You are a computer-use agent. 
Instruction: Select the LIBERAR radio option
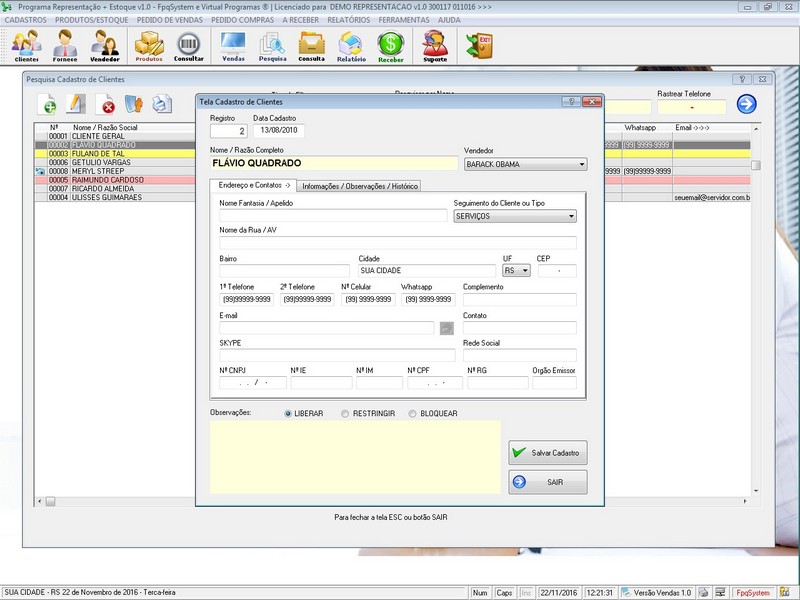tap(289, 413)
